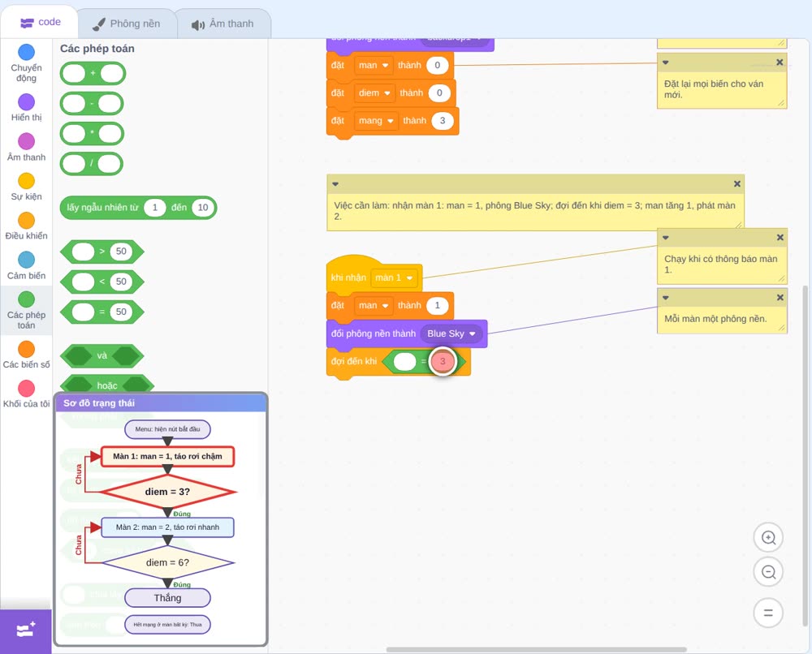Click the add extension button
This screenshot has height=654, width=812.
coord(26,630)
